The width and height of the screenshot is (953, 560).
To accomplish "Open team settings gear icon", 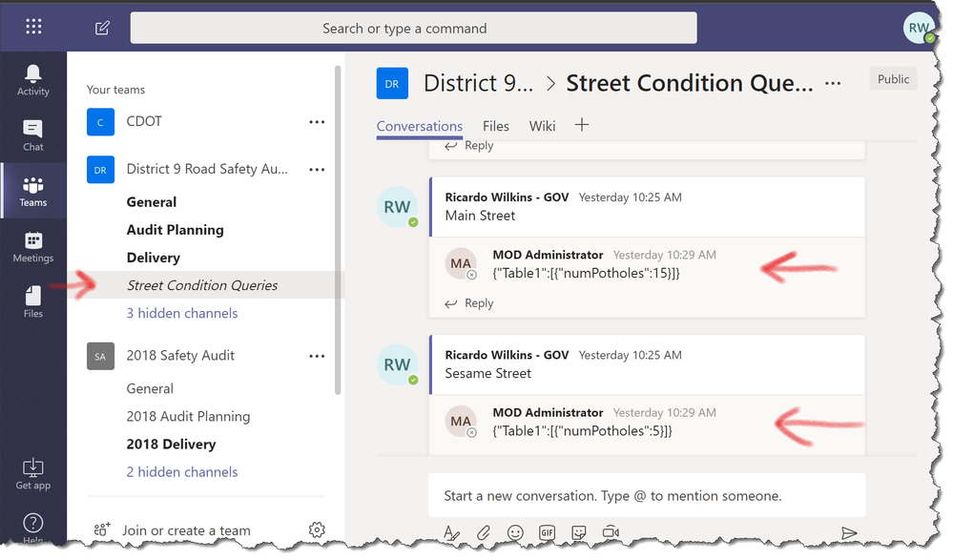I will [x=317, y=529].
